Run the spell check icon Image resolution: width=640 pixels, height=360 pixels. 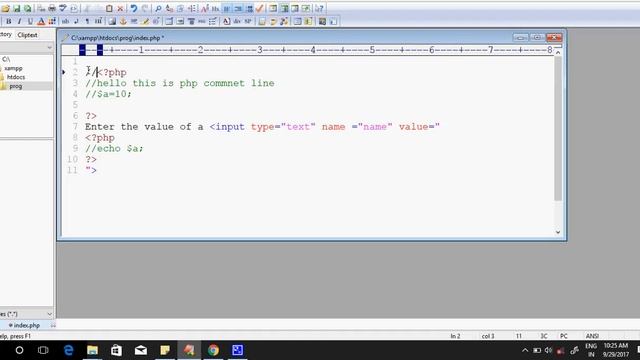pyautogui.click(x=63, y=8)
